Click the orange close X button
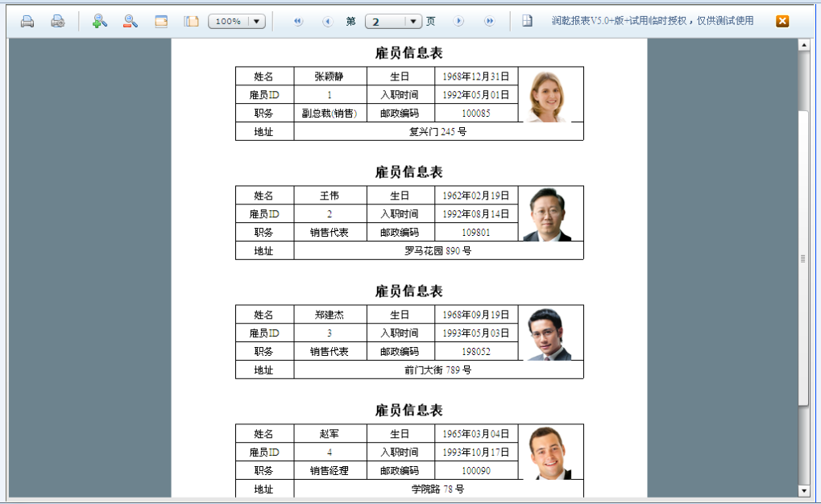The width and height of the screenshot is (821, 504). pyautogui.click(x=782, y=21)
